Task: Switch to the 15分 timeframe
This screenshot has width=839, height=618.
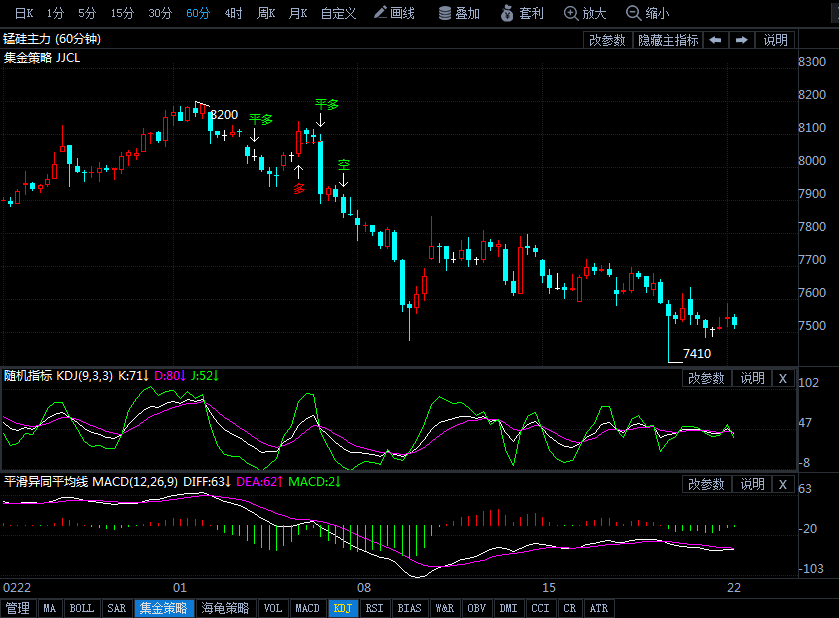Action: pos(122,13)
